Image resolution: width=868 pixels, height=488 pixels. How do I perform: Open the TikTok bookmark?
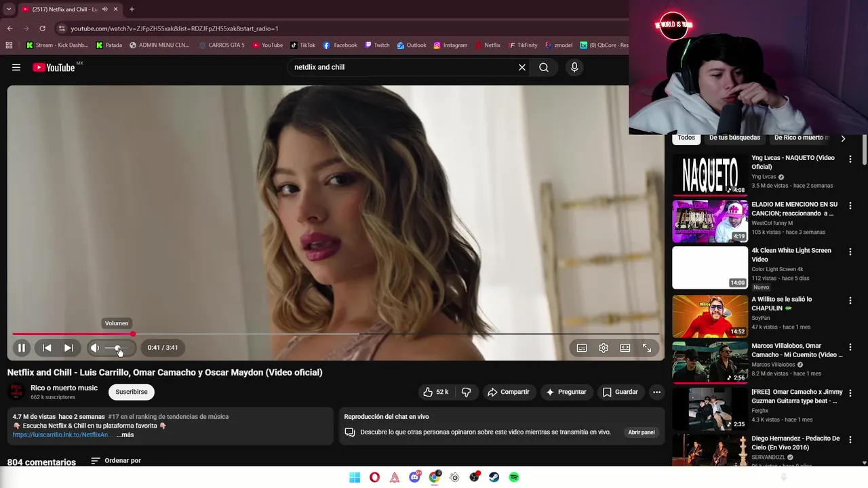tap(303, 45)
